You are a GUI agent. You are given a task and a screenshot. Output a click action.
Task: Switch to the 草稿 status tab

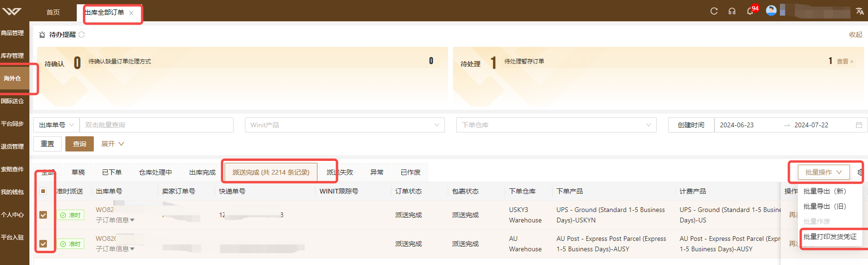click(78, 172)
